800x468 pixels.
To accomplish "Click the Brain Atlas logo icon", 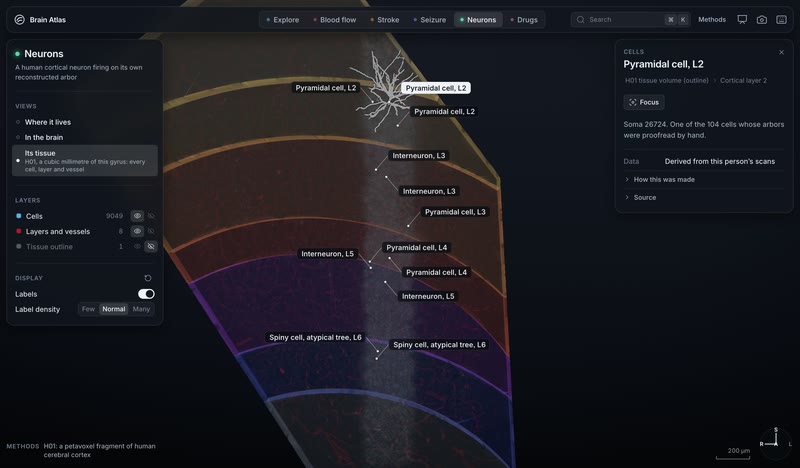I will point(19,19).
